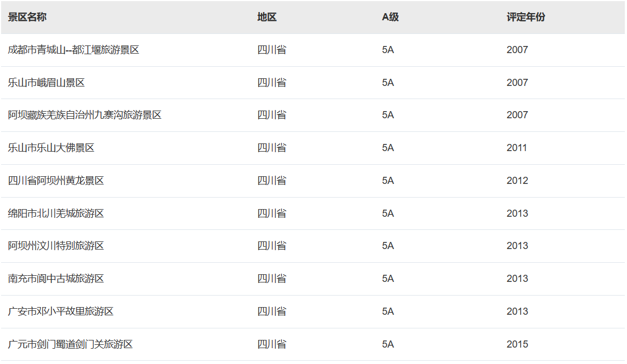The height and width of the screenshot is (364, 627).
Task: Click 四川省 in 峨眉山景区 row
Action: coord(272,83)
